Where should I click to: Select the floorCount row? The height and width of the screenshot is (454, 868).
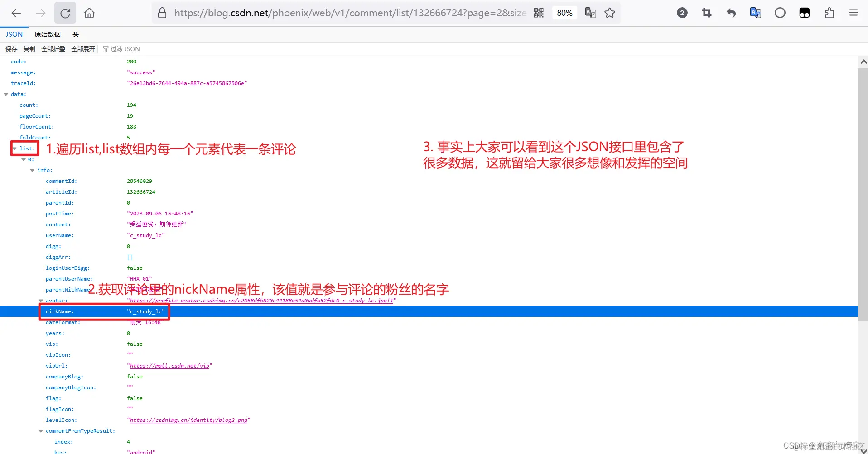(429, 127)
